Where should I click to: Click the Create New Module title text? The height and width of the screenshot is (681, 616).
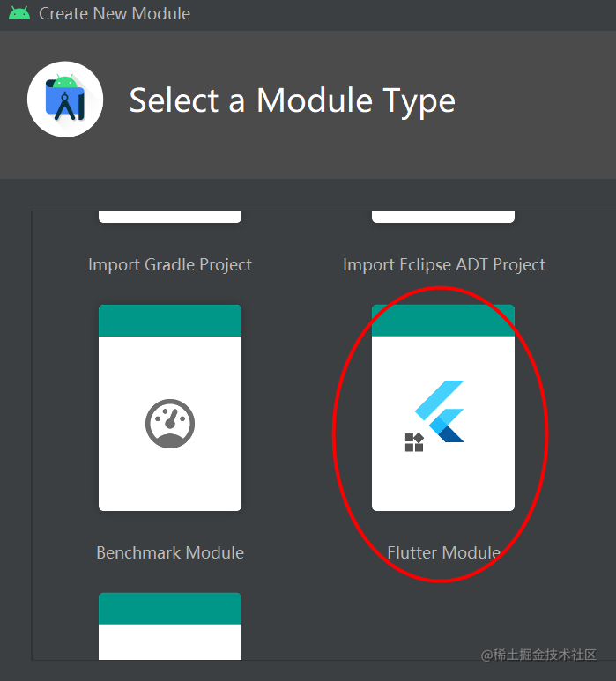(x=115, y=13)
